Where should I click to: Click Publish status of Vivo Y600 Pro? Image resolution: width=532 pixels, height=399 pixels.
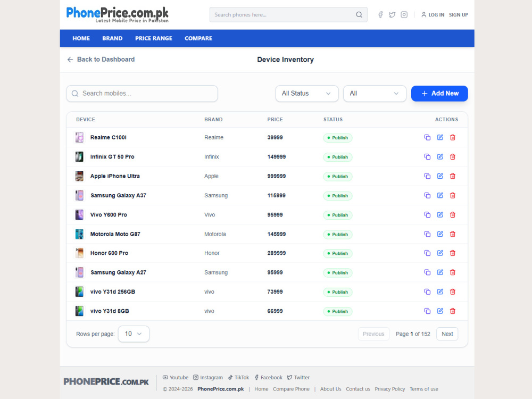pyautogui.click(x=338, y=215)
